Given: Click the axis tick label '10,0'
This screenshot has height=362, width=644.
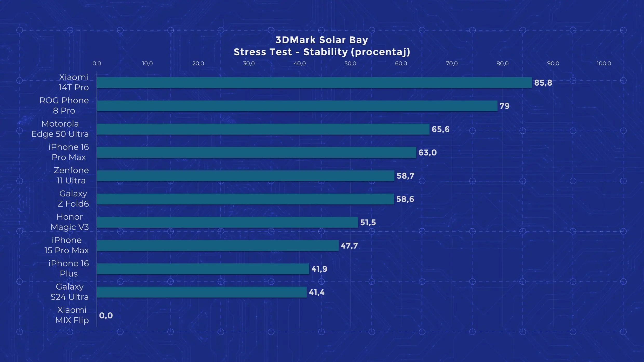Looking at the screenshot, I should pyautogui.click(x=147, y=64).
